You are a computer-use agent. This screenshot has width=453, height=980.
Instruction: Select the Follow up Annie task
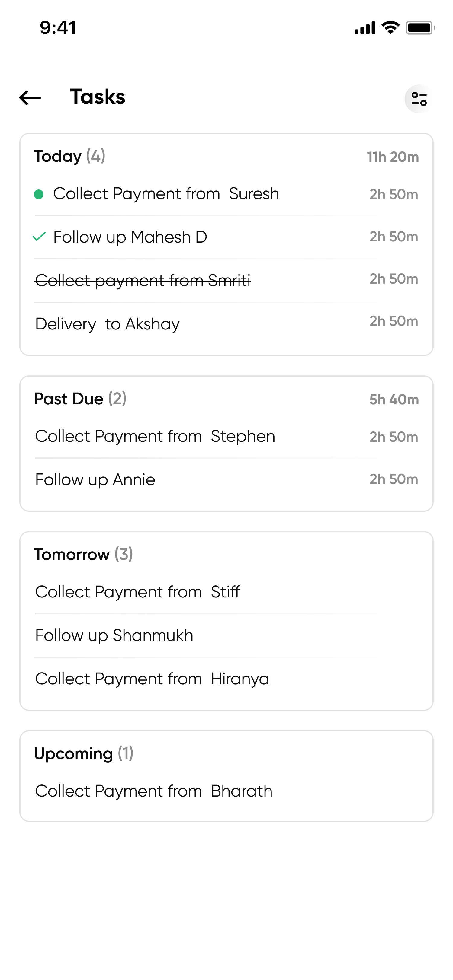[x=95, y=480]
